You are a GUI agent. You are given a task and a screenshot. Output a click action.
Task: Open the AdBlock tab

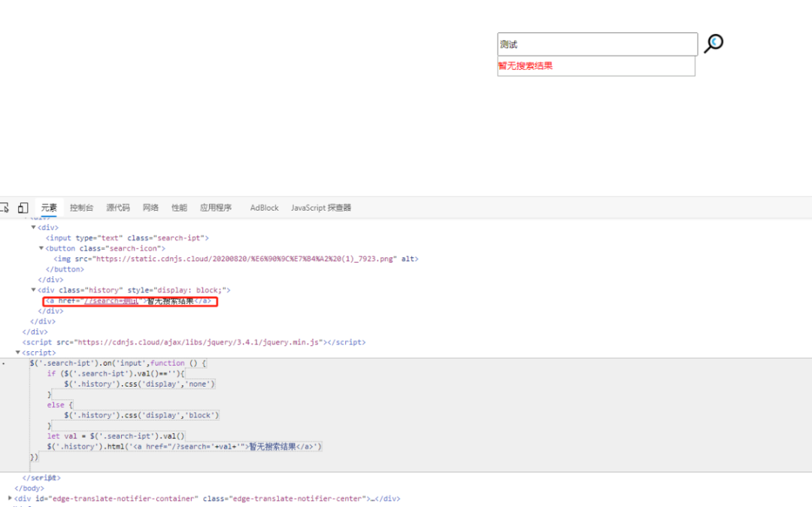click(x=264, y=208)
